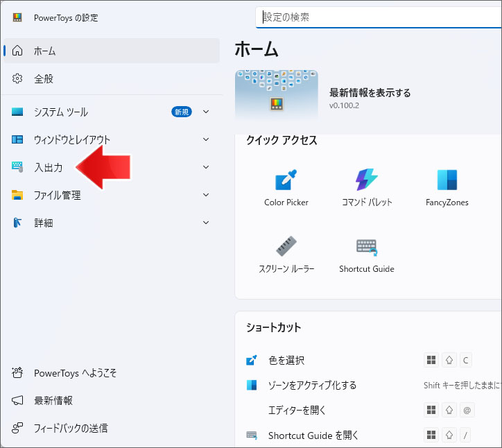Open the ファイル管理 category
502x448 pixels.
(x=112, y=195)
